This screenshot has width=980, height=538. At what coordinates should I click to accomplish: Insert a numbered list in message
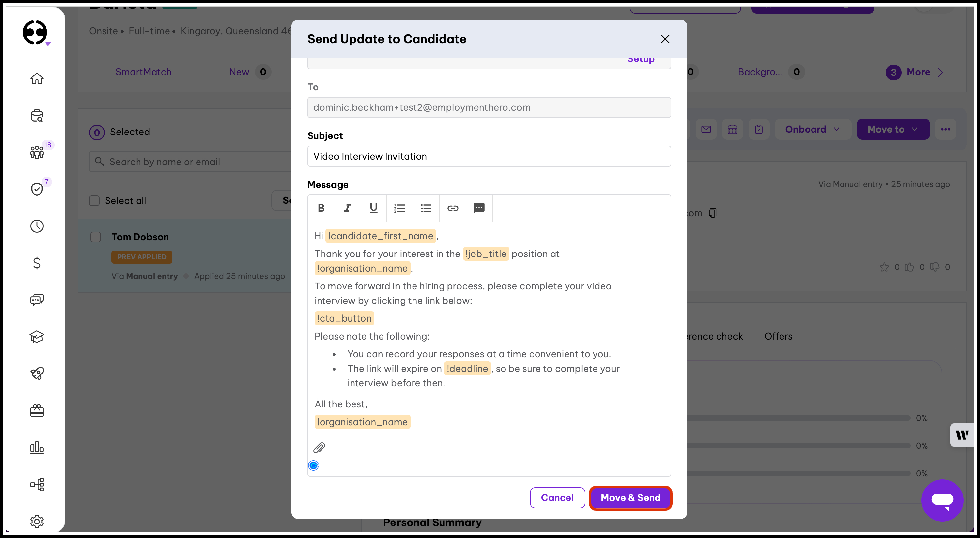pyautogui.click(x=399, y=208)
